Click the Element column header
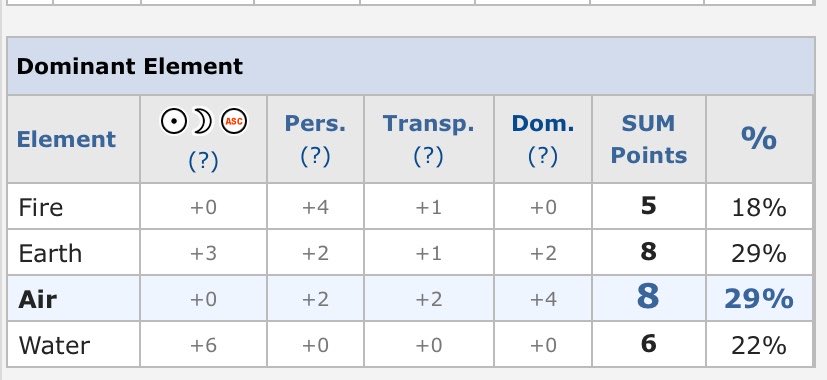 pyautogui.click(x=66, y=139)
